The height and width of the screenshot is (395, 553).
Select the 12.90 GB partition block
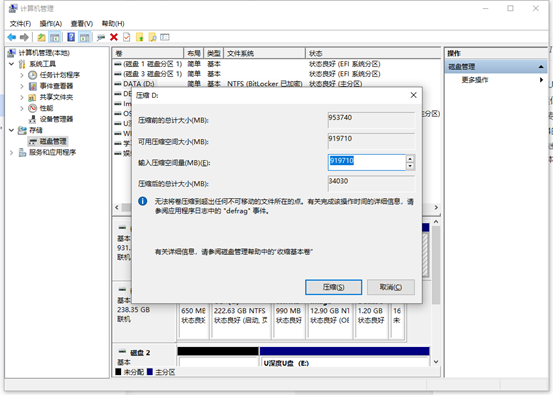pyautogui.click(x=330, y=320)
